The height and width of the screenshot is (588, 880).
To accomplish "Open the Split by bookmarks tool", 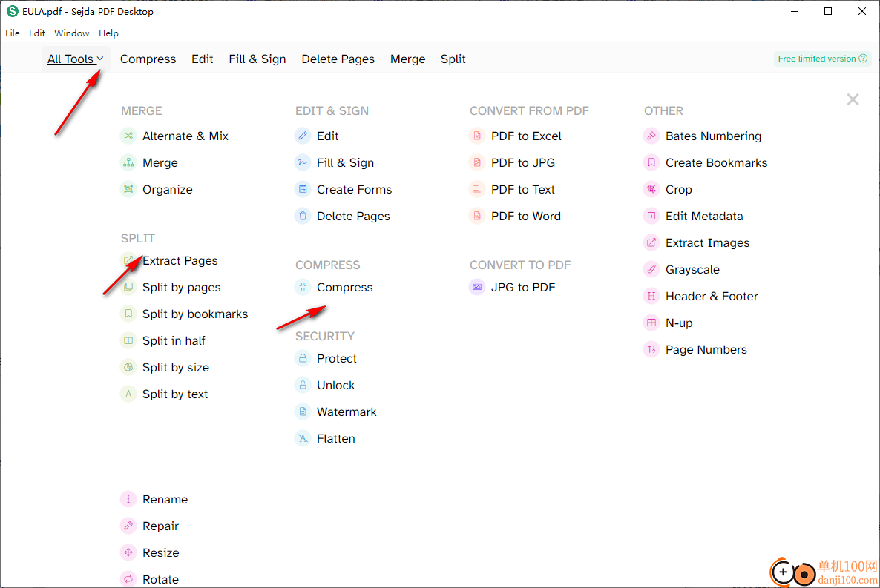I will pos(194,314).
